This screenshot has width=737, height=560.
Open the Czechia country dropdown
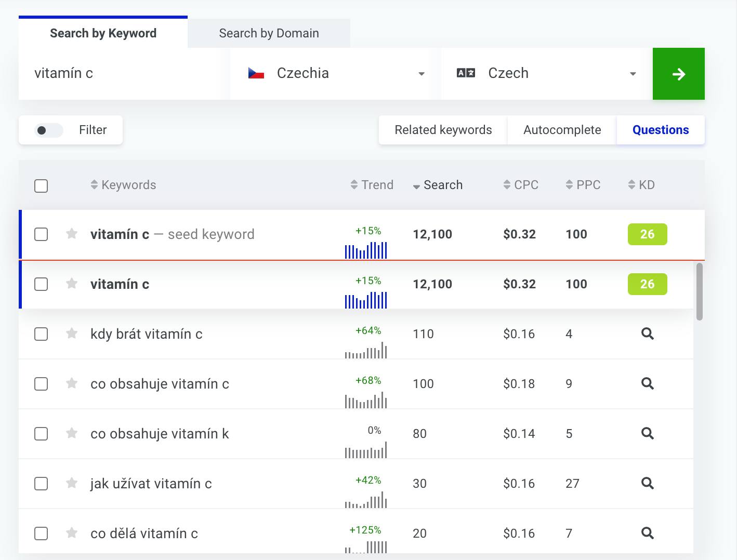pos(331,74)
